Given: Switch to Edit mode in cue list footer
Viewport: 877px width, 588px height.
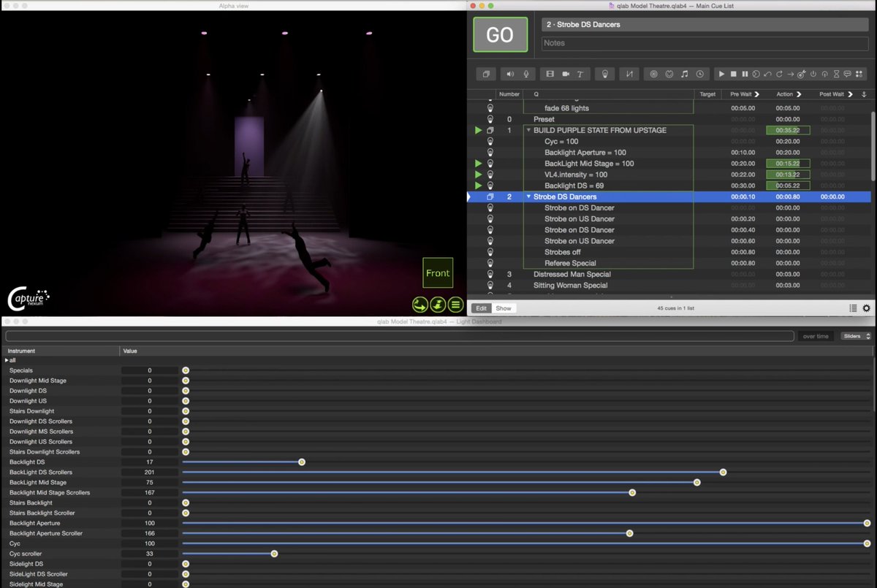Looking at the screenshot, I should pyautogui.click(x=482, y=308).
